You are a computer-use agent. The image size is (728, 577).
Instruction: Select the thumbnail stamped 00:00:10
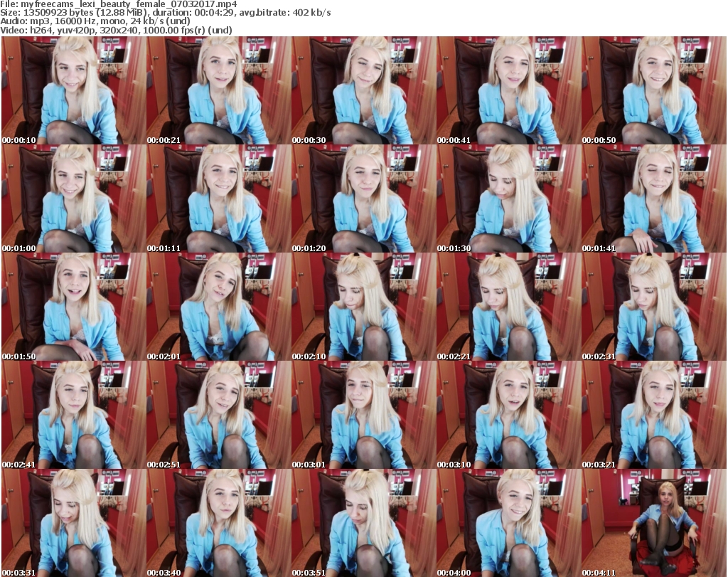pos(74,90)
